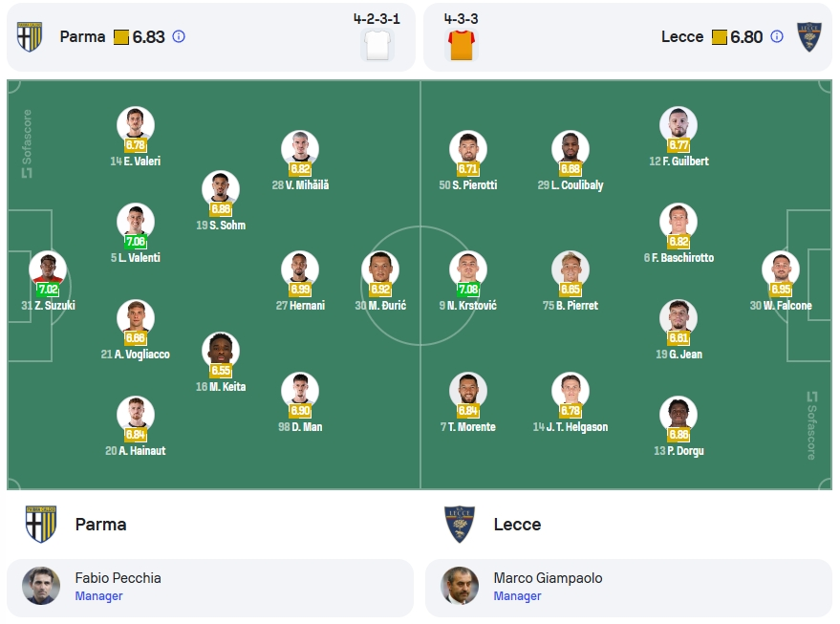
Task: Select player name 13 P. Dorgu
Action: (678, 451)
